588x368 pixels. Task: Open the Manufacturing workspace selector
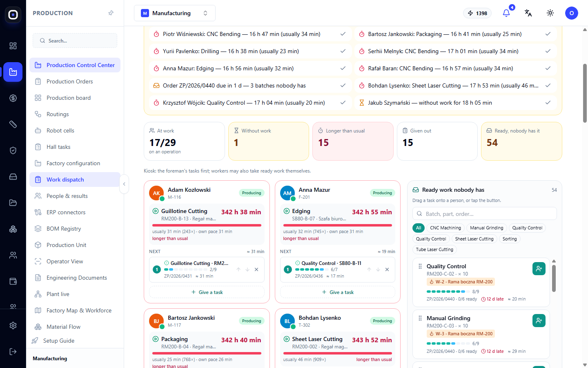[175, 13]
